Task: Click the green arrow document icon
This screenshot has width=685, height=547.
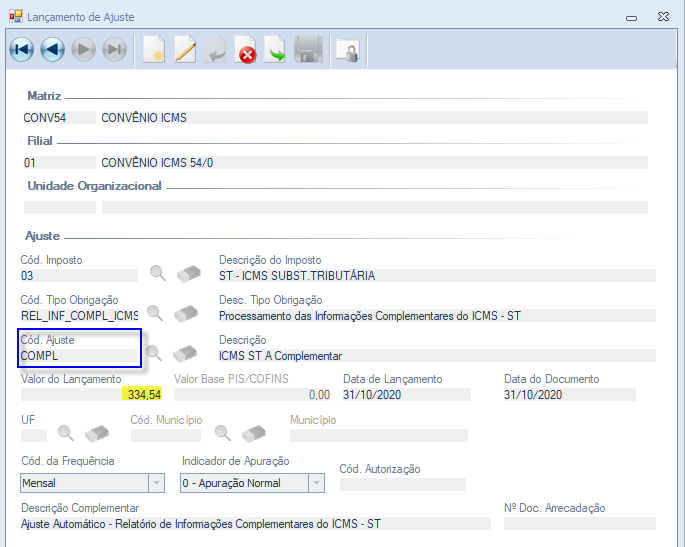Action: 275,49
